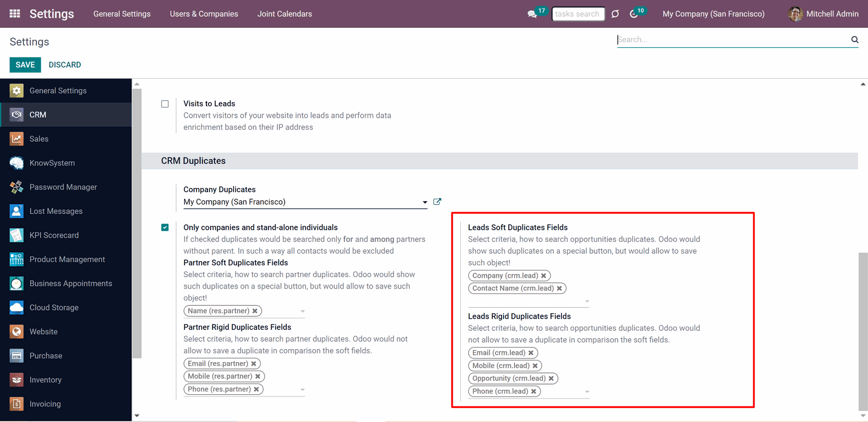Open the Company Duplicates dropdown
The image size is (868, 422).
(305, 202)
